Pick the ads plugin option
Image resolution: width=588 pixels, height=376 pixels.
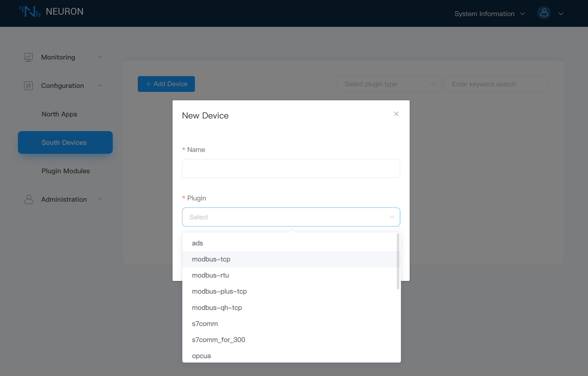click(x=197, y=243)
